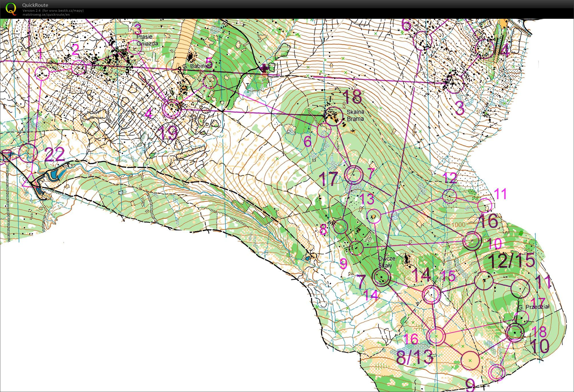
Task: Click the large filled control circle 9
Action: (x=470, y=360)
